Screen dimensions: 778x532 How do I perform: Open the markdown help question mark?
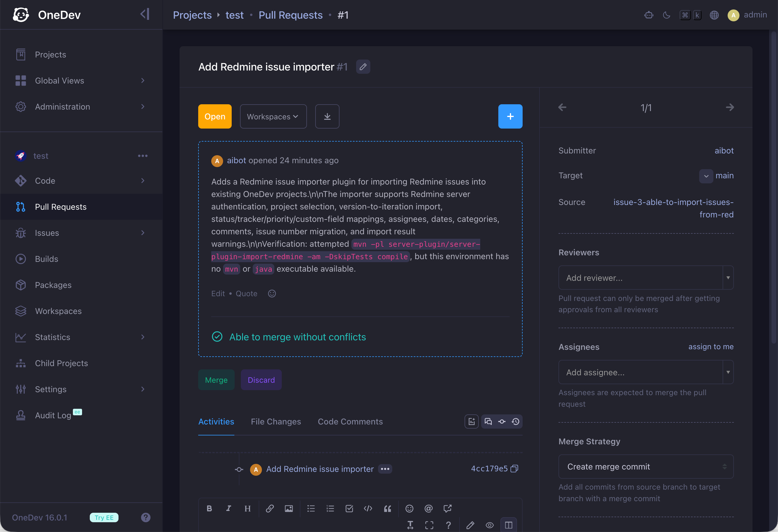tap(448, 525)
